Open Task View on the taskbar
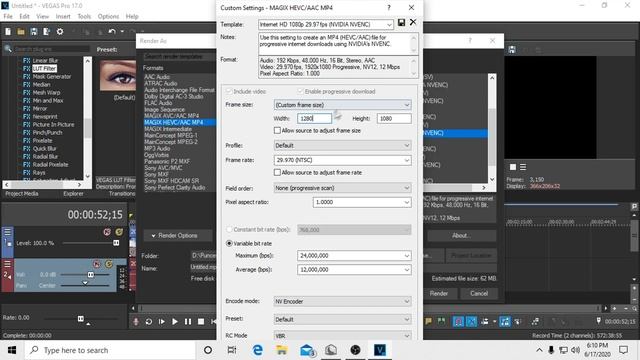Viewport: 640px width, 360px height. click(232, 350)
